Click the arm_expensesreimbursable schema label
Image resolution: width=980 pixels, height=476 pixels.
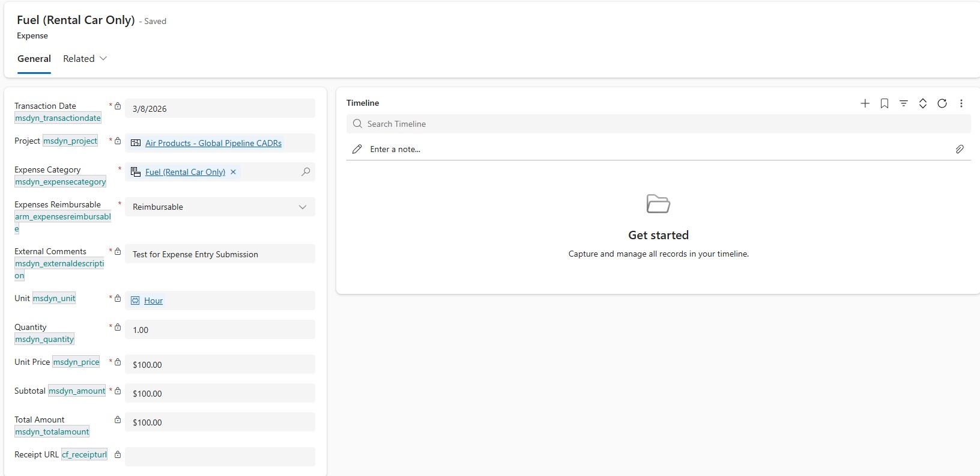pyautogui.click(x=62, y=222)
